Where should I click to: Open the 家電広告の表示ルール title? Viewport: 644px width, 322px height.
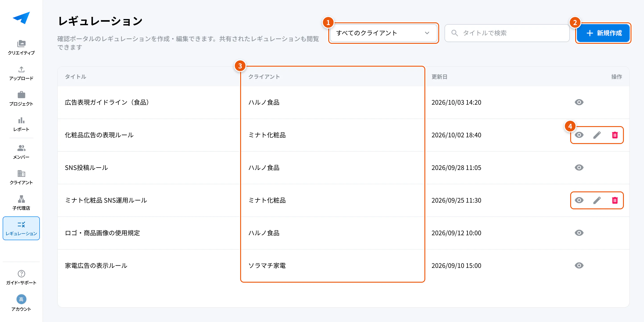[x=96, y=265]
